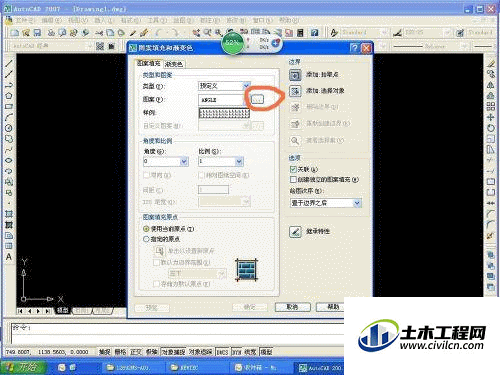Select the Move tool in the modify toolbar
The image size is (500, 375).
490,117
